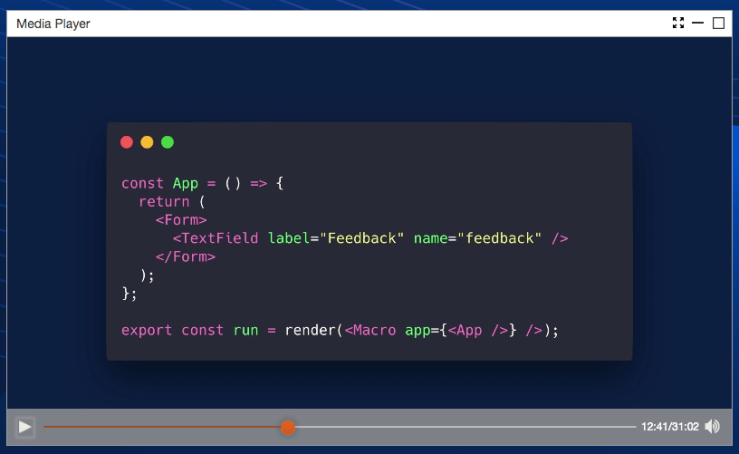Screen dimensions: 739x454
Task: Mute audio using the speaker icon
Action: click(712, 427)
